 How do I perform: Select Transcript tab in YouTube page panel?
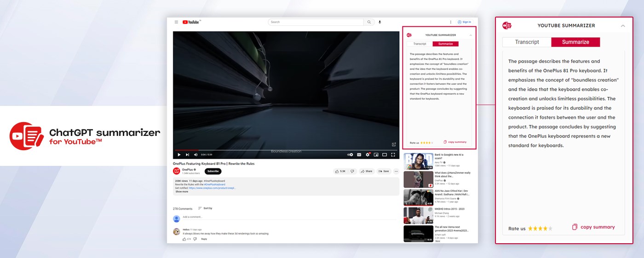coord(420,44)
